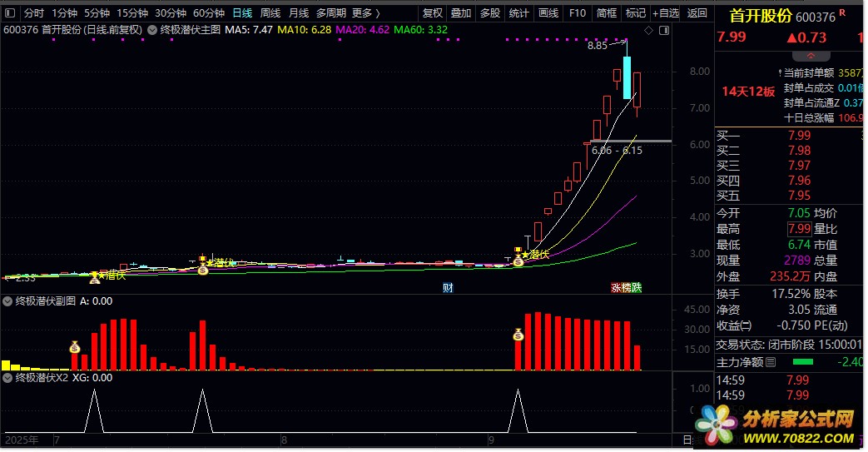The image size is (868, 452).
Task: Click the 2.33 low price label
Action: [26, 277]
